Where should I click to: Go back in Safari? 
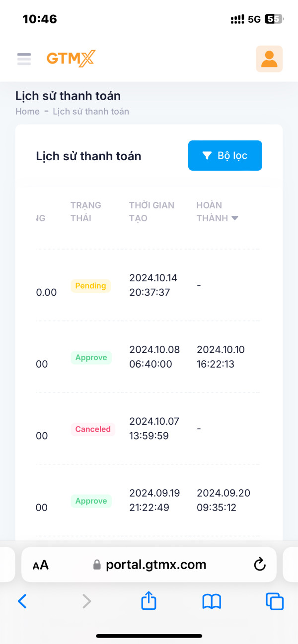(x=22, y=601)
